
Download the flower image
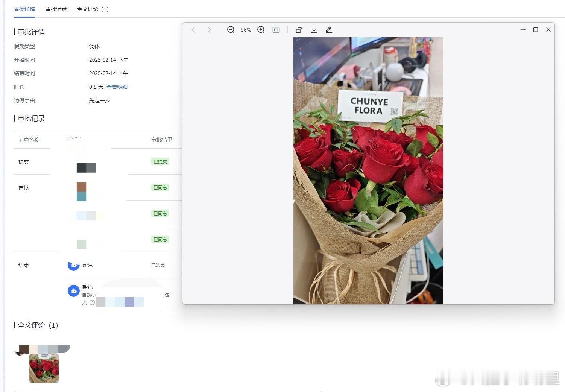[x=314, y=30]
